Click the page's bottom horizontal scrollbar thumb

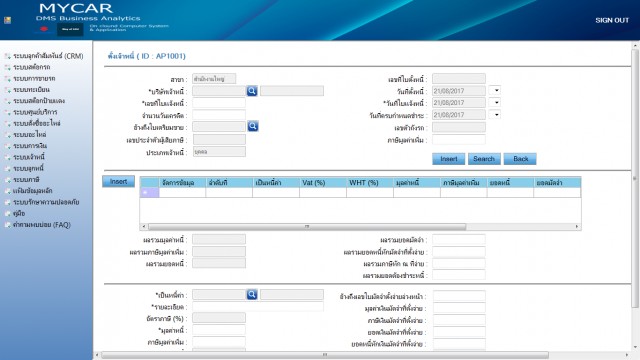click(x=325, y=355)
